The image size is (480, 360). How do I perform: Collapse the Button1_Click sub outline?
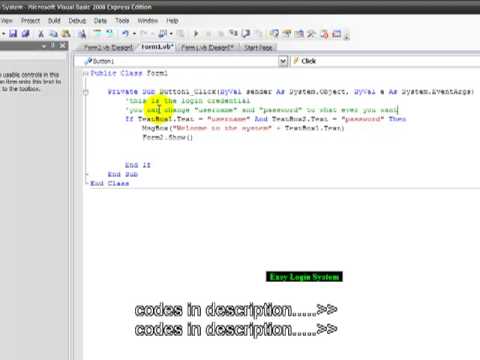86,92
